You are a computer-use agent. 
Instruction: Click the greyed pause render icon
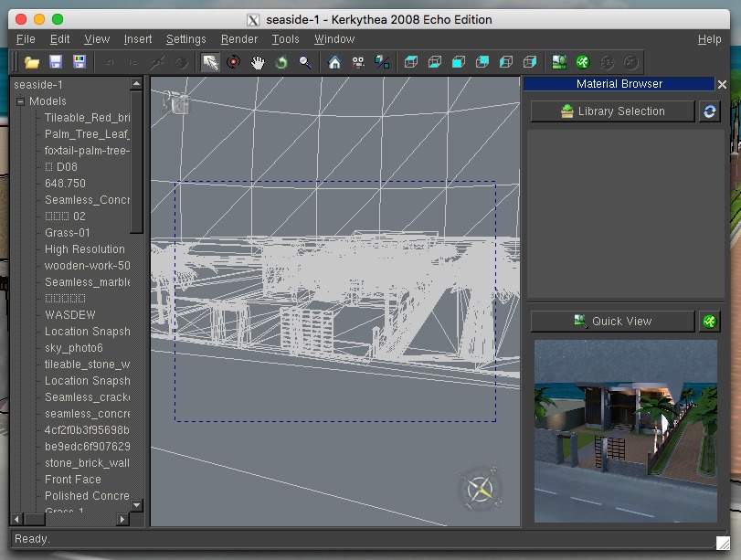coord(607,62)
